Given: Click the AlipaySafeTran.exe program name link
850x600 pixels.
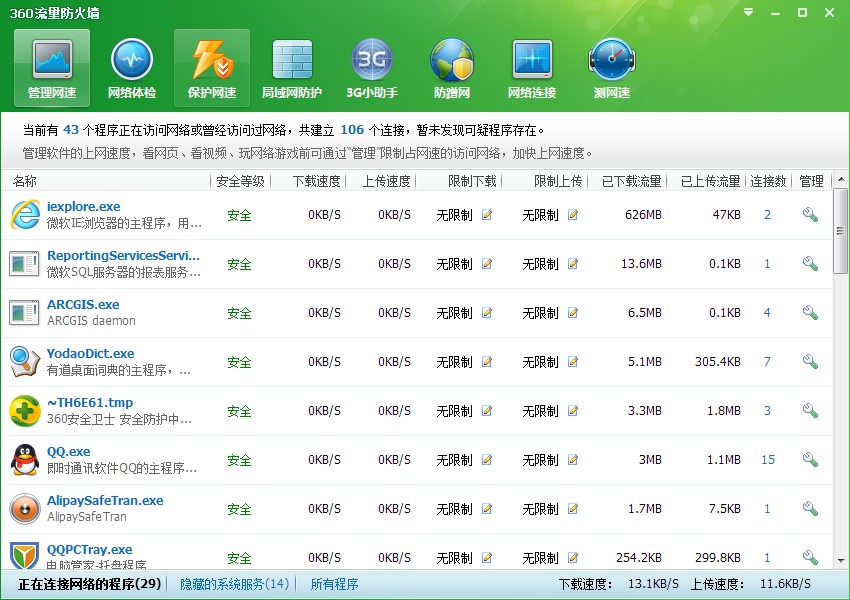Looking at the screenshot, I should coord(105,500).
